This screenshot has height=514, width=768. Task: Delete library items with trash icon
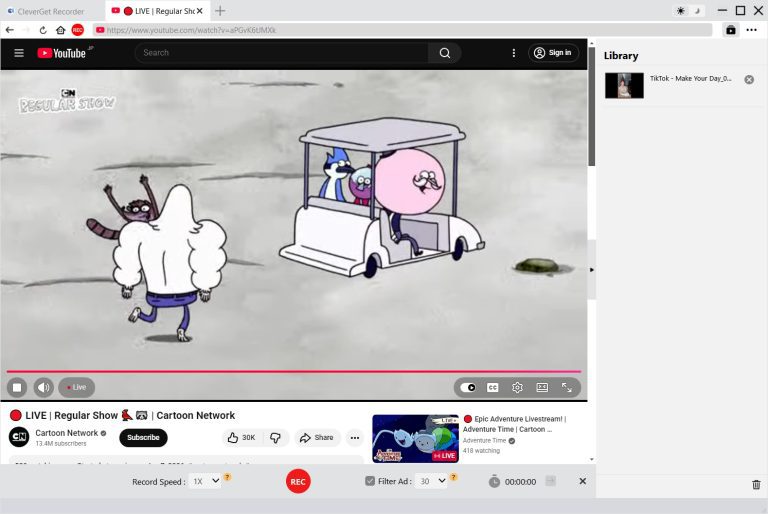point(756,485)
